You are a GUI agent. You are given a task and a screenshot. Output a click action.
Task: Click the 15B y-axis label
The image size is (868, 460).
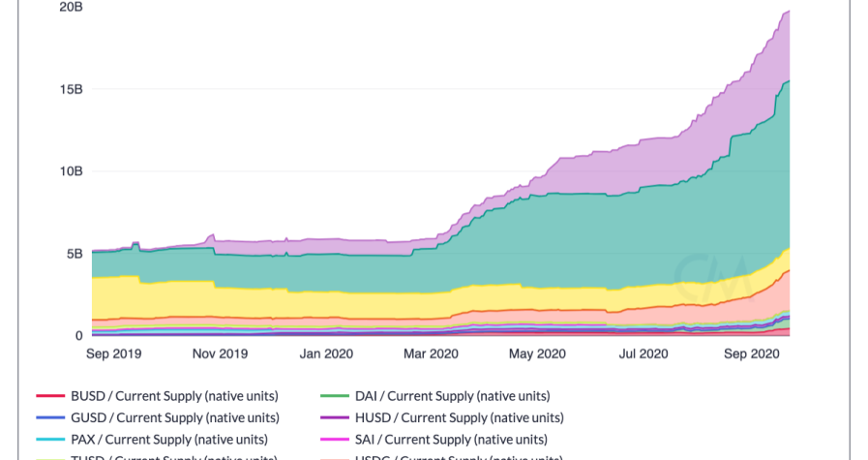pyautogui.click(x=71, y=89)
